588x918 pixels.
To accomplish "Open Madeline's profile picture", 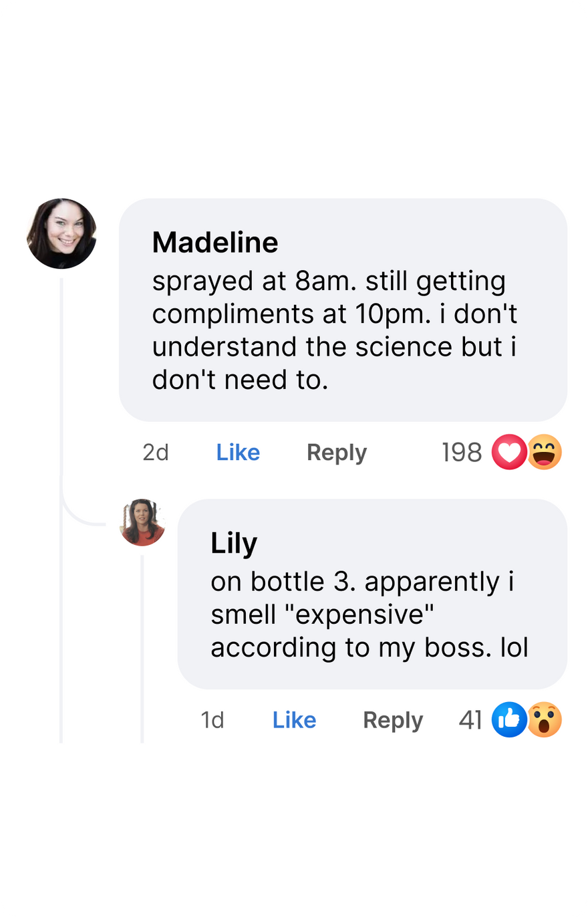I will coord(61,234).
